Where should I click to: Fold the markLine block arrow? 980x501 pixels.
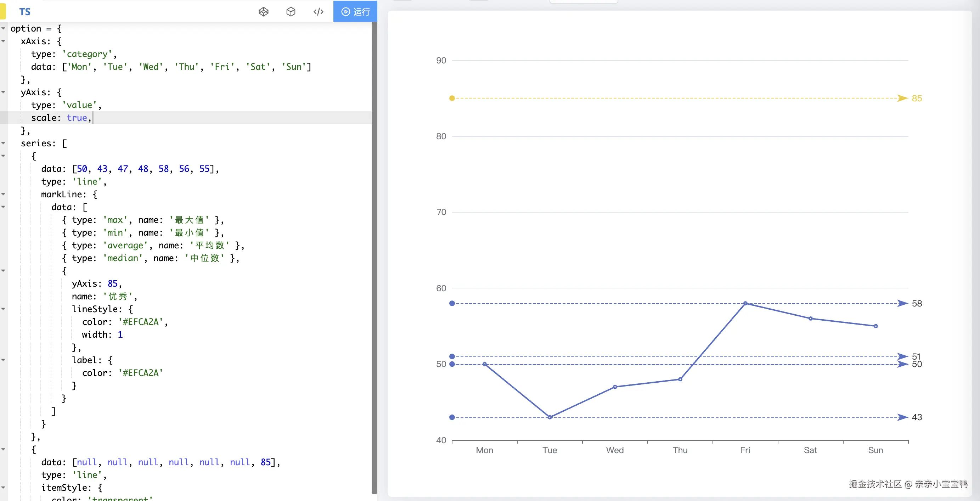pos(4,195)
